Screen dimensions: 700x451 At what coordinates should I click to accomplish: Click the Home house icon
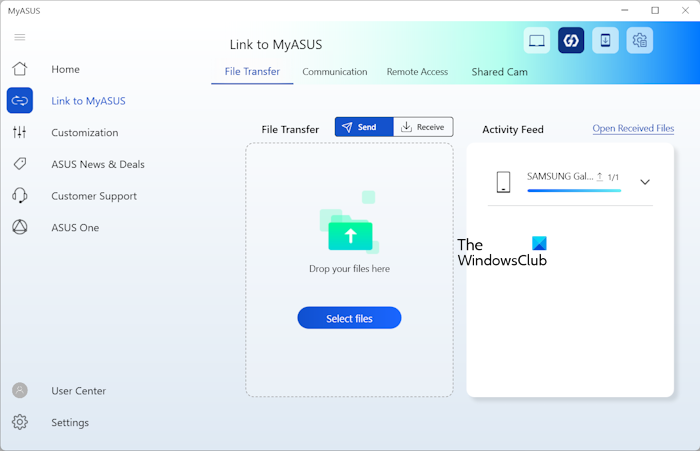[20, 69]
